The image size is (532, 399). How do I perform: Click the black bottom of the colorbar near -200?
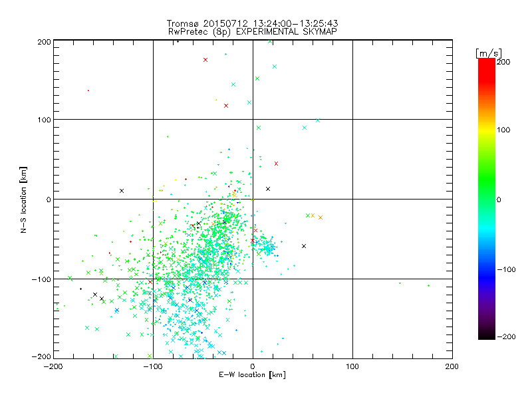(x=487, y=334)
